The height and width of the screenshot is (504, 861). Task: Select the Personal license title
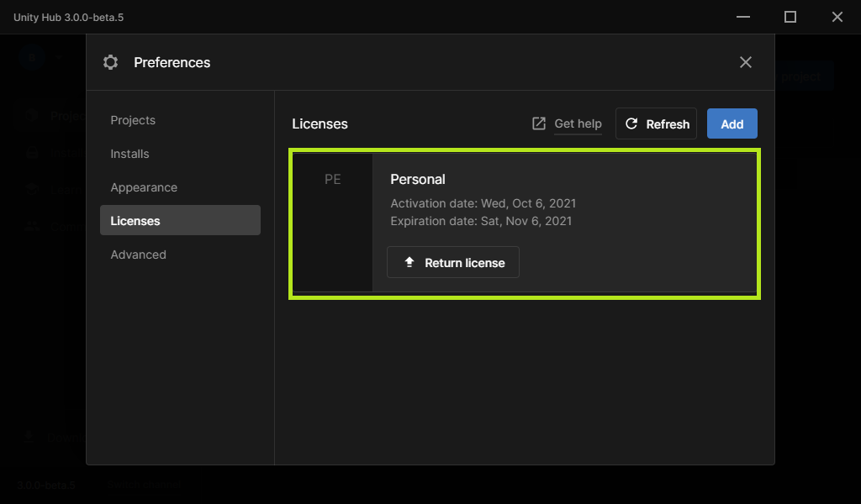[x=418, y=179]
